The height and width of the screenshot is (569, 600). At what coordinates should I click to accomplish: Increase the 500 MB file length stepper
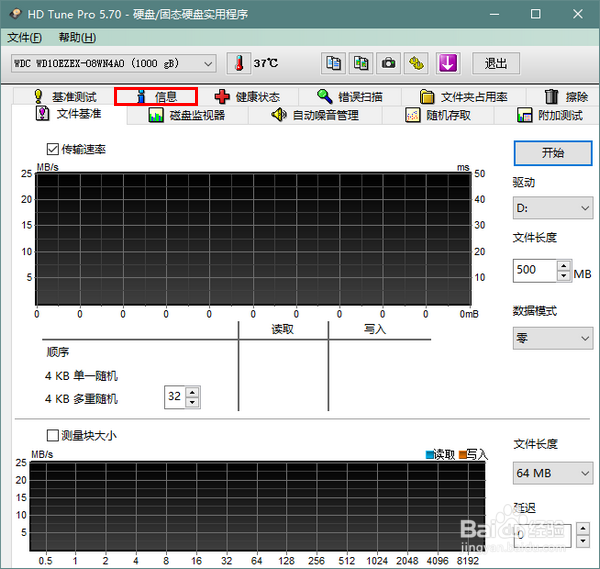point(564,266)
